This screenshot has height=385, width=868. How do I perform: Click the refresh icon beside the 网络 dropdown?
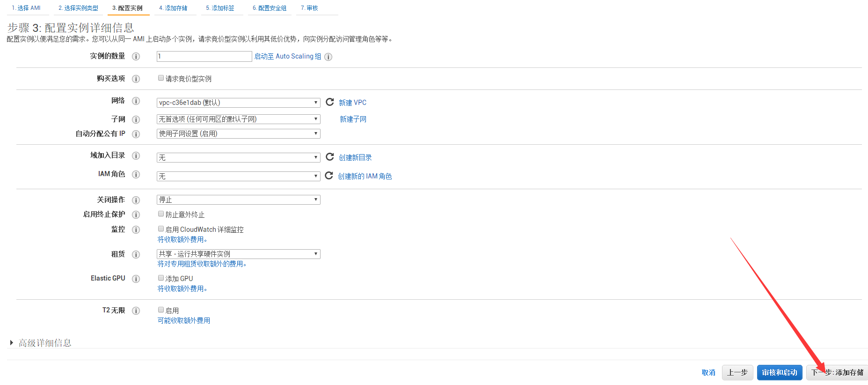(x=330, y=102)
